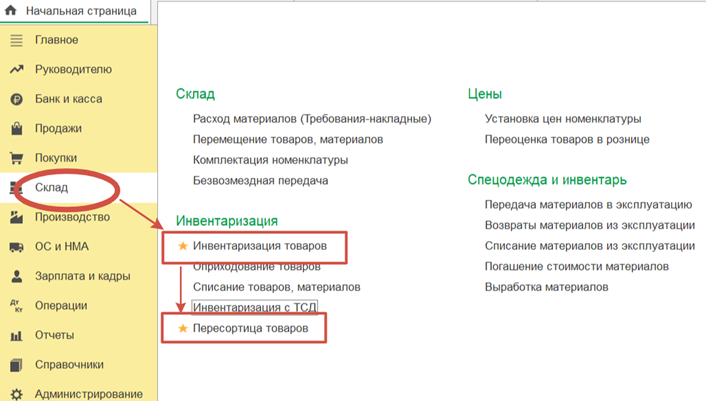This screenshot has height=401, width=706.
Task: Click the person icon for Зарплата и кадры
Action: [x=17, y=276]
